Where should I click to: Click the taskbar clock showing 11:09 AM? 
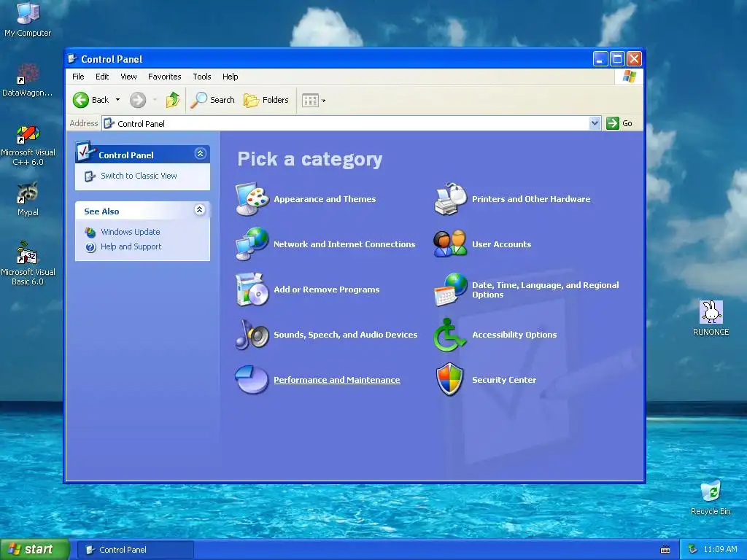point(720,550)
